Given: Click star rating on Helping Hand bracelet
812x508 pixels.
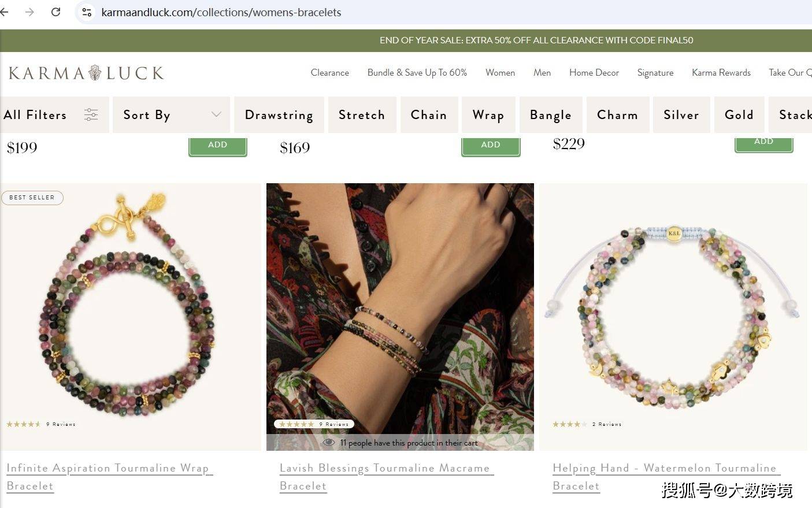Looking at the screenshot, I should [x=569, y=424].
